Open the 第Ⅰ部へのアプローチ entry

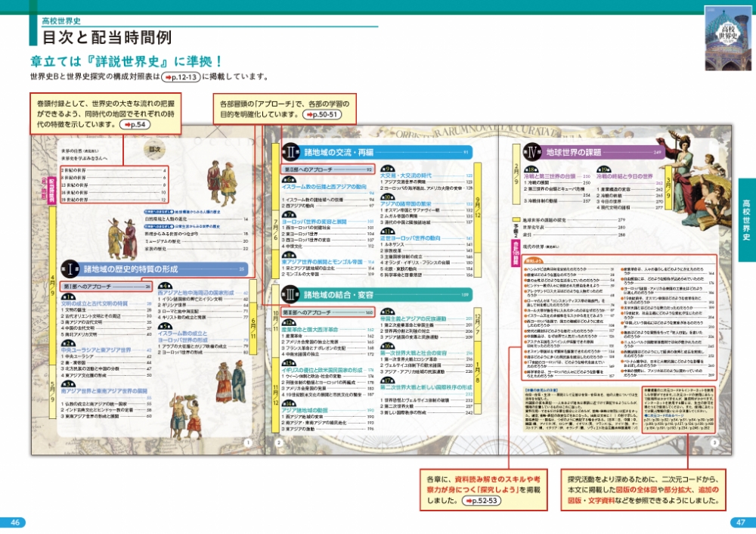point(106,287)
